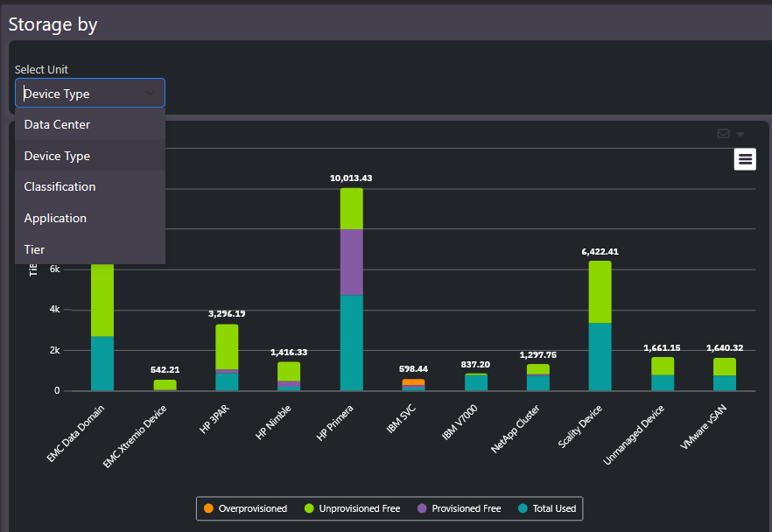Click the IBM SVC orange bar segment

(x=413, y=382)
